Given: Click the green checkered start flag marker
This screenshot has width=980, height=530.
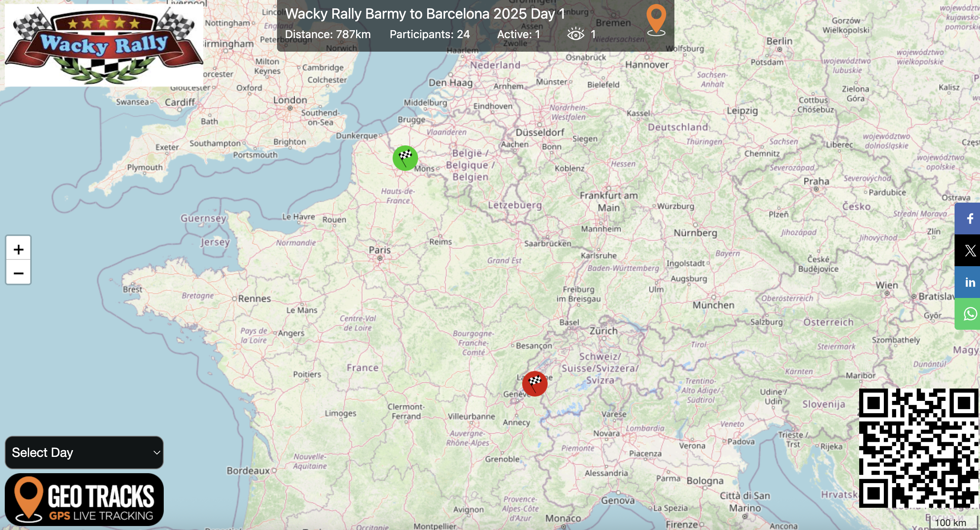Looking at the screenshot, I should click(405, 158).
